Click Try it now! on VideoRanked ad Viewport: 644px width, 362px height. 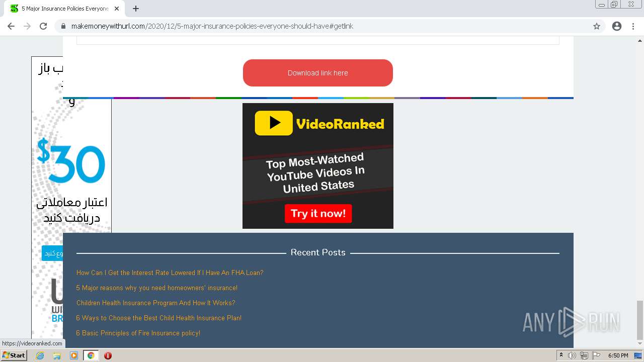pos(318,214)
